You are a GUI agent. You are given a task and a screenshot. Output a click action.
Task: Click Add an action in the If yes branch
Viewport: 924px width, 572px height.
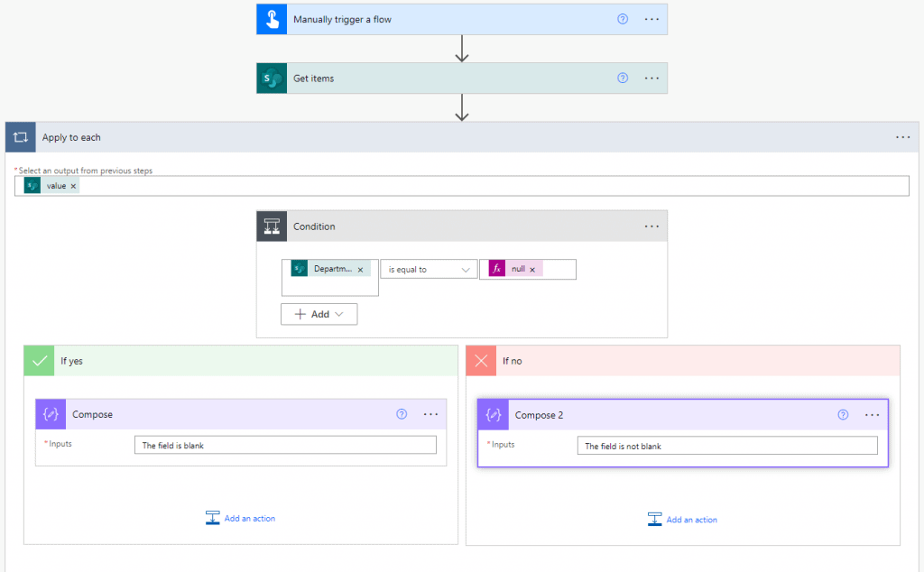[240, 519]
